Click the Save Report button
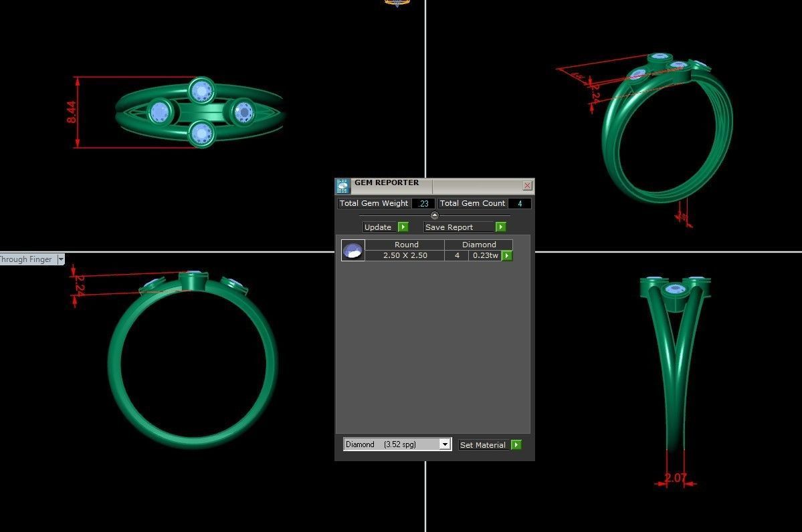This screenshot has width=802, height=532. tap(459, 227)
